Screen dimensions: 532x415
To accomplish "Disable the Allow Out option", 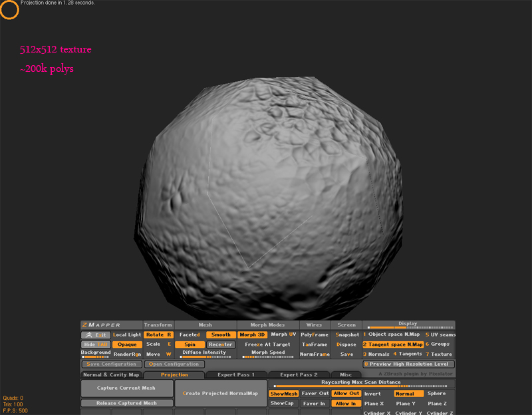I will (346, 394).
